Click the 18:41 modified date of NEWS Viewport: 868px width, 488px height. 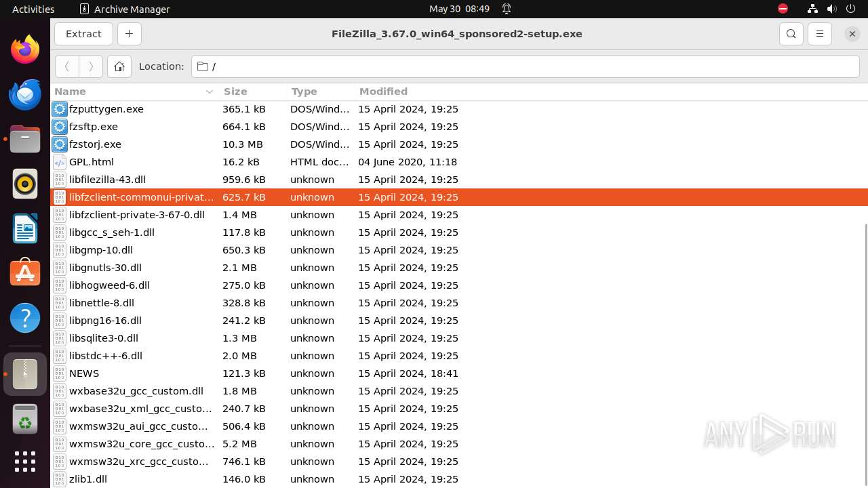(408, 373)
